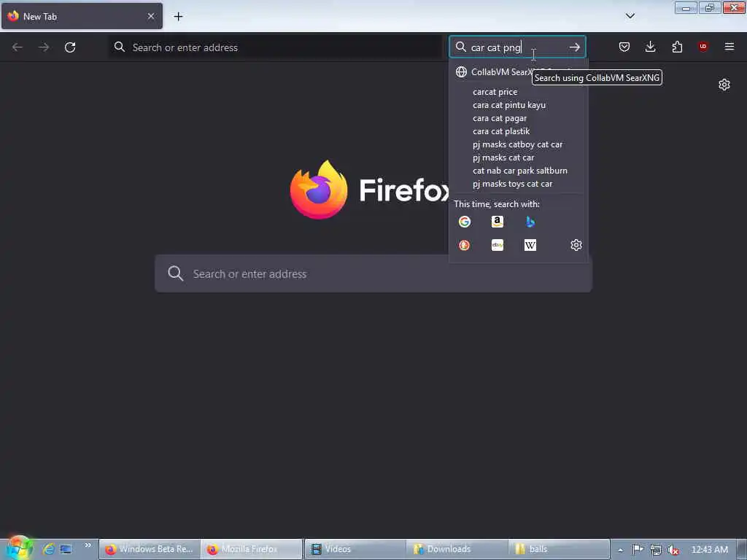Screen dimensions: 747x560
Task: Reload the current page
Action: click(x=70, y=47)
